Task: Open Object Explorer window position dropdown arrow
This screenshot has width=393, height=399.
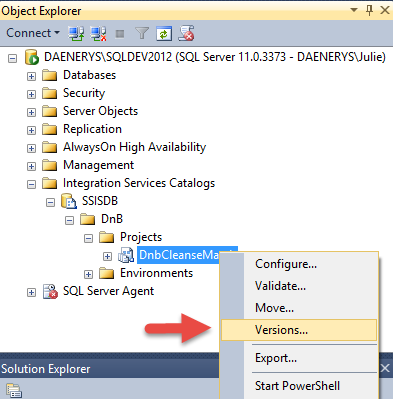Action: click(354, 10)
